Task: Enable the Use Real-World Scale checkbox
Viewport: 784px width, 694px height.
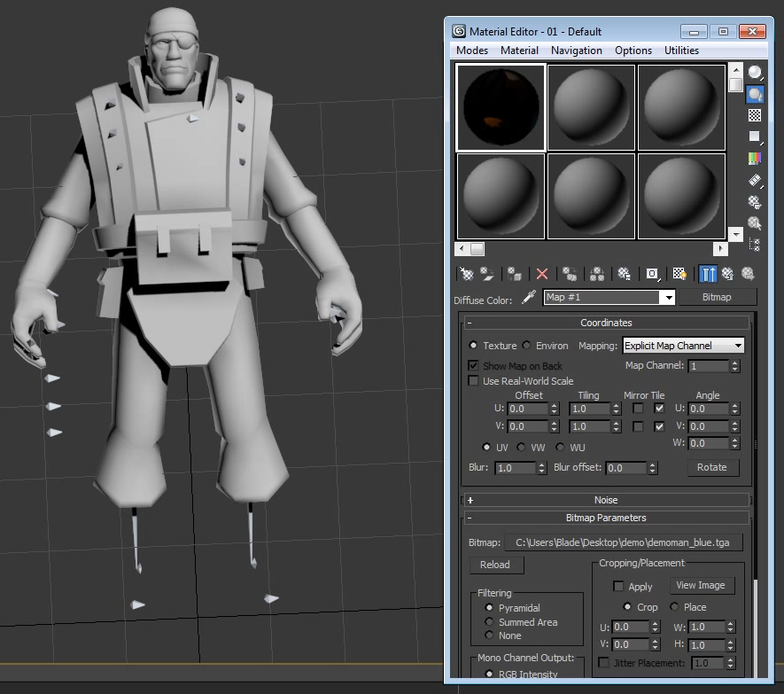Action: click(474, 381)
